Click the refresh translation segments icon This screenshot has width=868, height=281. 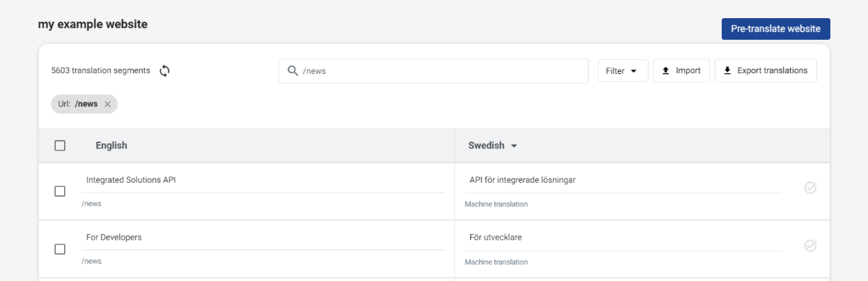coord(164,71)
